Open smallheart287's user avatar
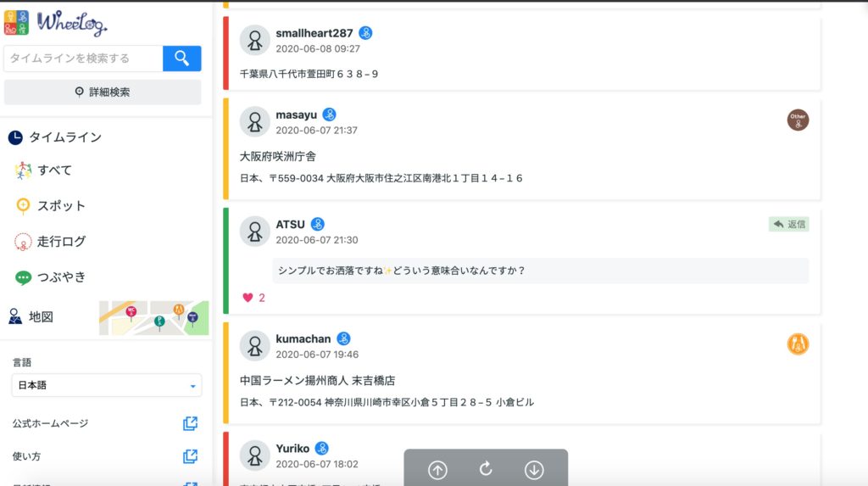This screenshot has height=486, width=868. click(x=254, y=40)
